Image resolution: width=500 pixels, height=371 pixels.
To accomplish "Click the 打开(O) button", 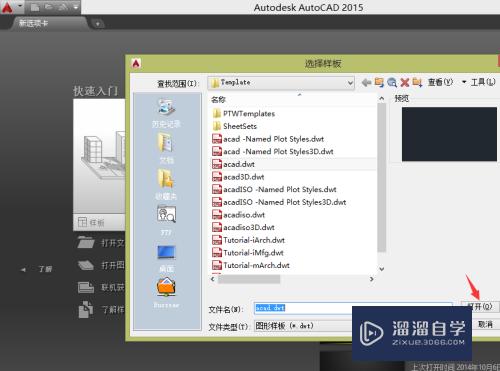I will [479, 306].
